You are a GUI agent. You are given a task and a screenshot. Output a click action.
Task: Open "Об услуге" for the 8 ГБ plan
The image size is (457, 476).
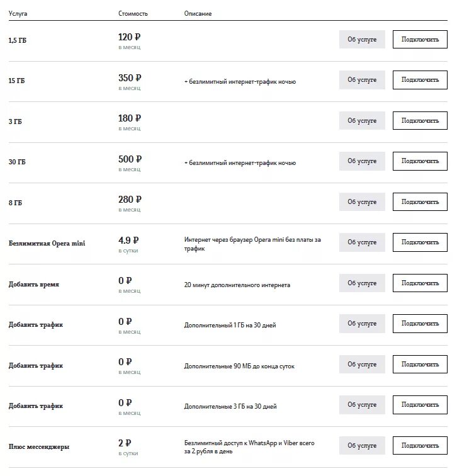pos(362,202)
